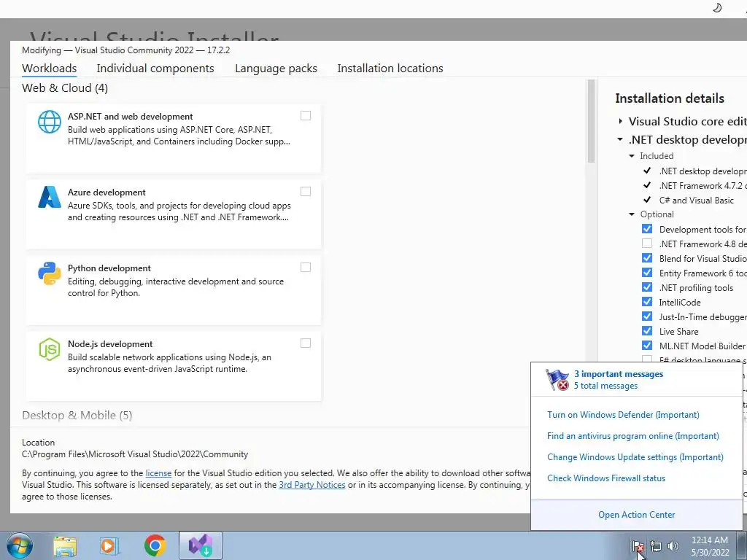Click the ASP.NET globe icon
Image resolution: width=747 pixels, height=560 pixels.
click(50, 122)
